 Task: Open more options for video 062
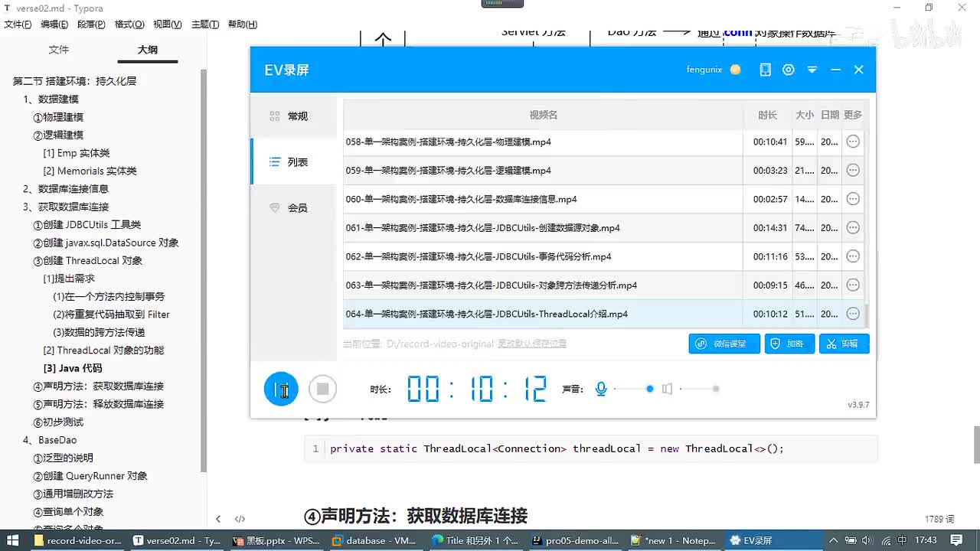tap(853, 256)
